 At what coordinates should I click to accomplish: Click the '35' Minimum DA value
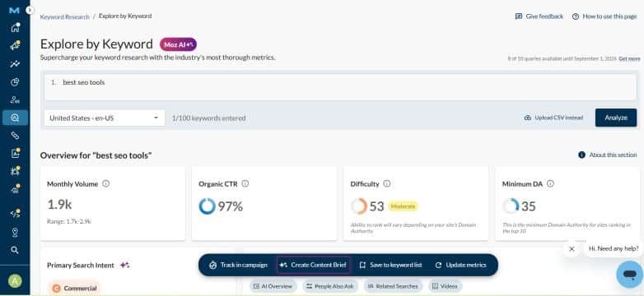[x=528, y=206]
